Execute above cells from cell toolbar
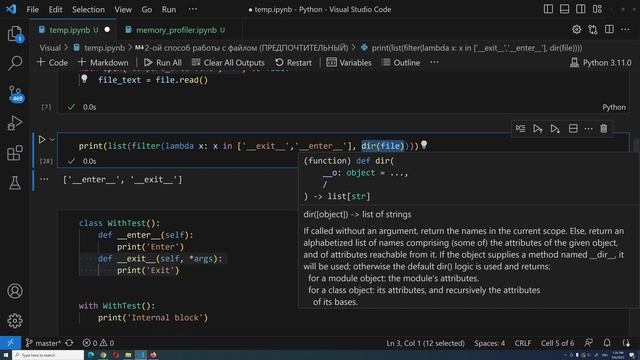Viewport: 640px width, 360px height. [538, 129]
